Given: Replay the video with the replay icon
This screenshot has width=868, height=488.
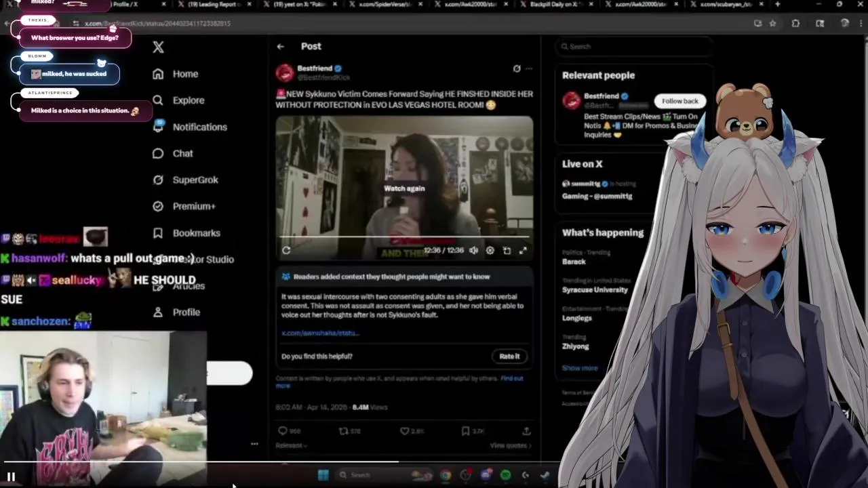Looking at the screenshot, I should tap(286, 250).
